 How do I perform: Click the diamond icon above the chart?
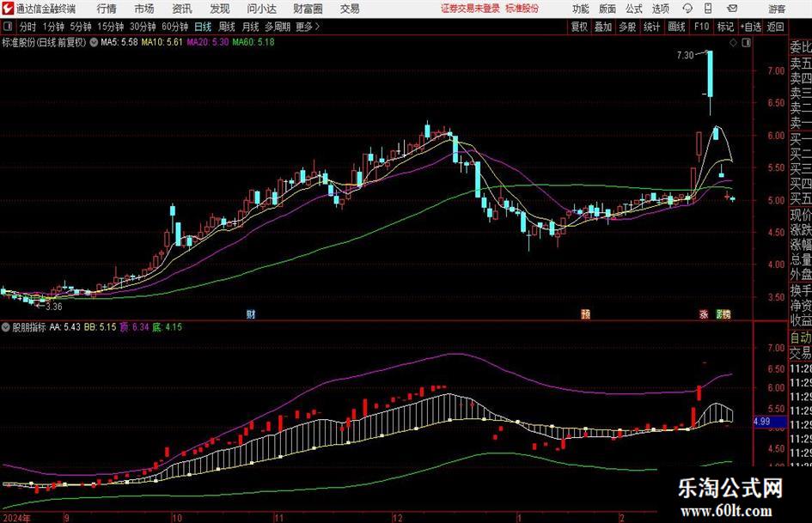[x=733, y=43]
